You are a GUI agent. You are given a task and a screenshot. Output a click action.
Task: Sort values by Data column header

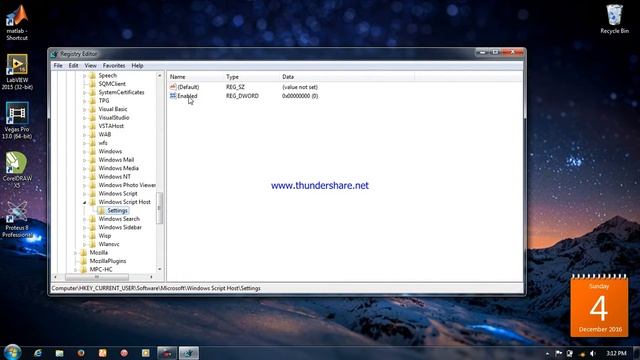click(x=347, y=77)
